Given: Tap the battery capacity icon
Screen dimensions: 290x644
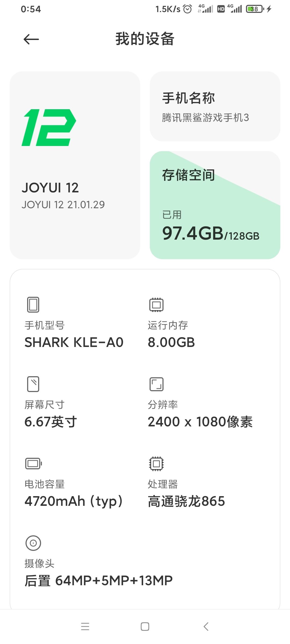Looking at the screenshot, I should coord(34,463).
